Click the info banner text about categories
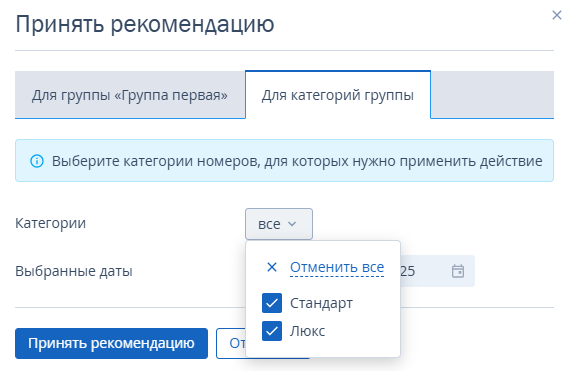Image resolution: width=571 pixels, height=371 pixels. pyautogui.click(x=297, y=161)
